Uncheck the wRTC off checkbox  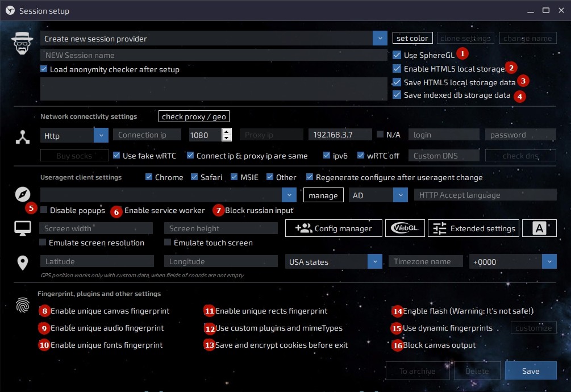click(359, 156)
